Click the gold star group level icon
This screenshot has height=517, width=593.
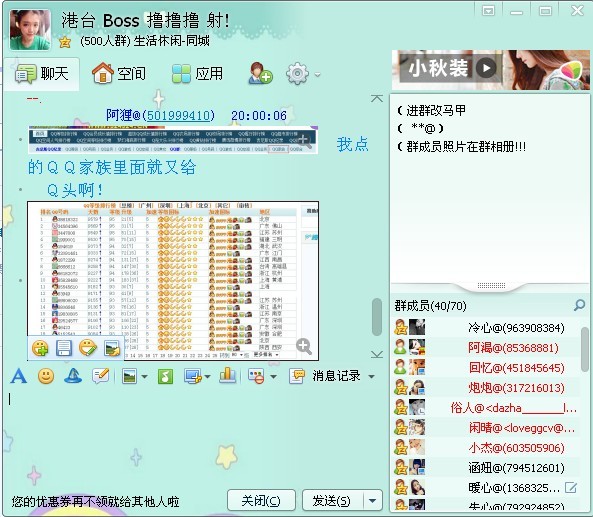[x=65, y=42]
